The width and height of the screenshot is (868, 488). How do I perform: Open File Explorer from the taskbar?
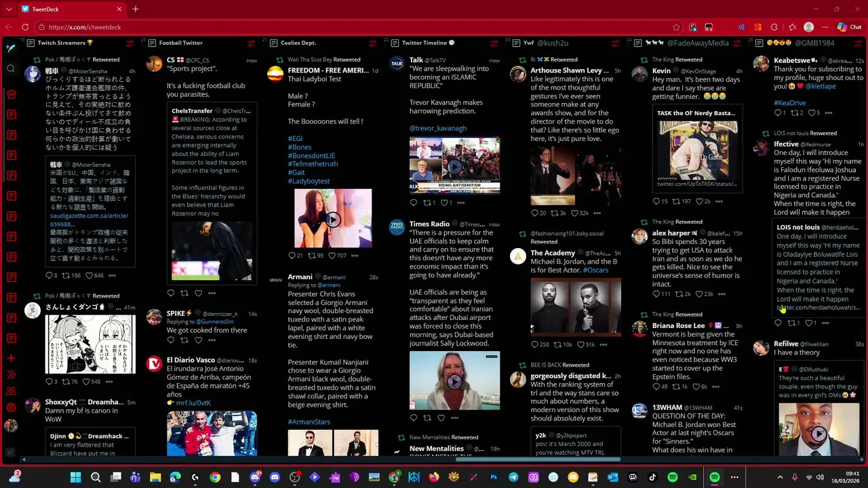tap(155, 477)
